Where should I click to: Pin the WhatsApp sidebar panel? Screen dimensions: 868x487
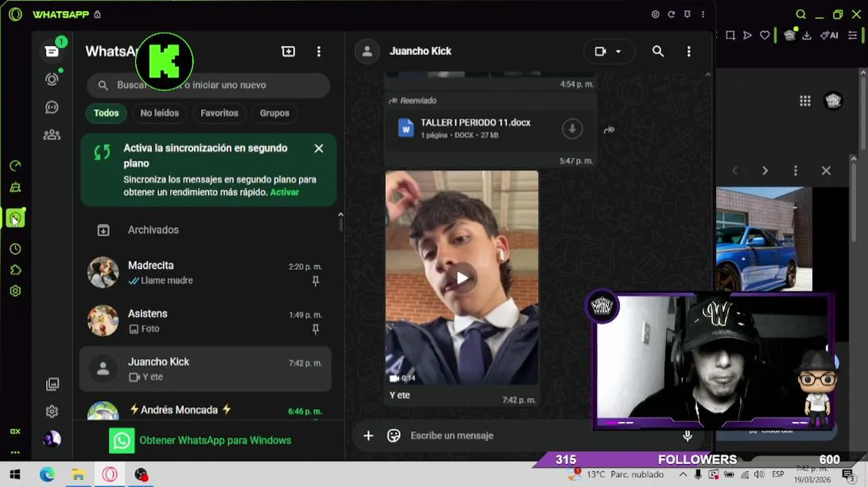tap(687, 14)
